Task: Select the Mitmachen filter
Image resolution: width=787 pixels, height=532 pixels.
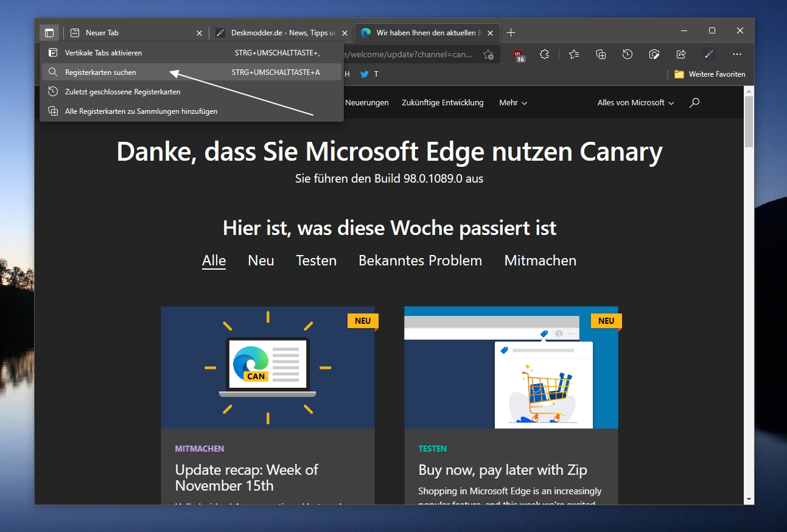Action: [x=540, y=261]
